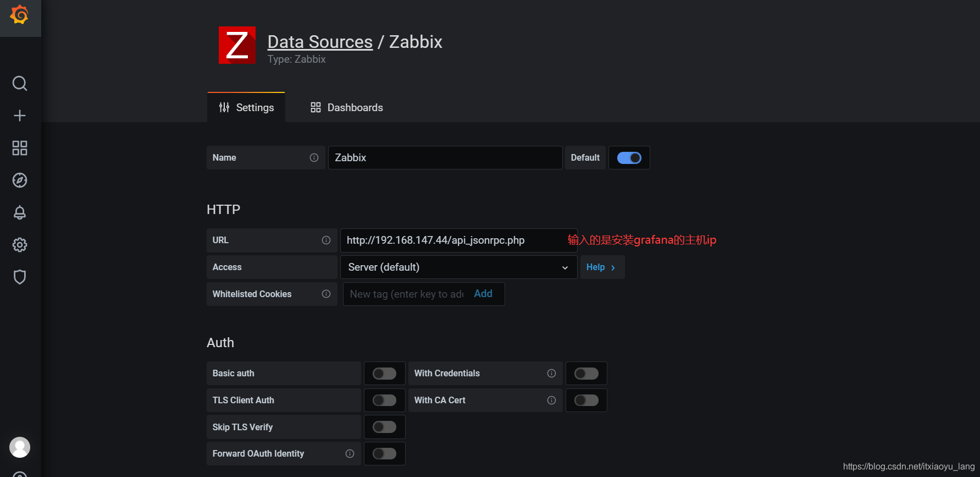Viewport: 980px width, 477px height.
Task: Switch to the Dashboards tab
Action: [x=347, y=108]
